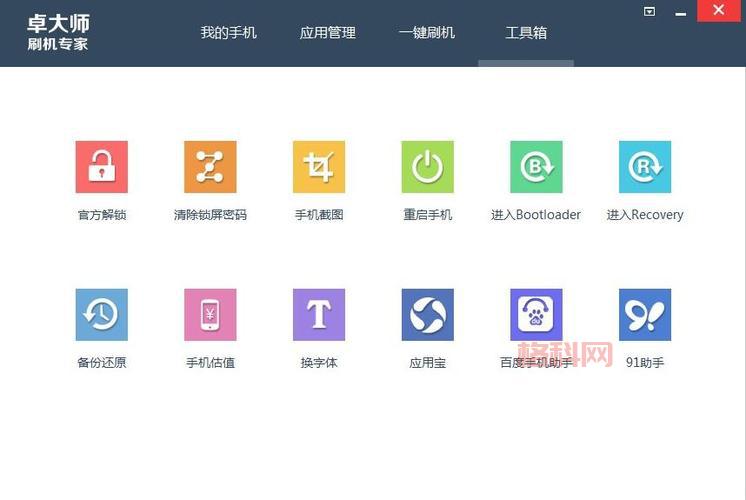Select the 换字体 purple T icon
Viewport: 746px width, 500px height.
[x=319, y=314]
